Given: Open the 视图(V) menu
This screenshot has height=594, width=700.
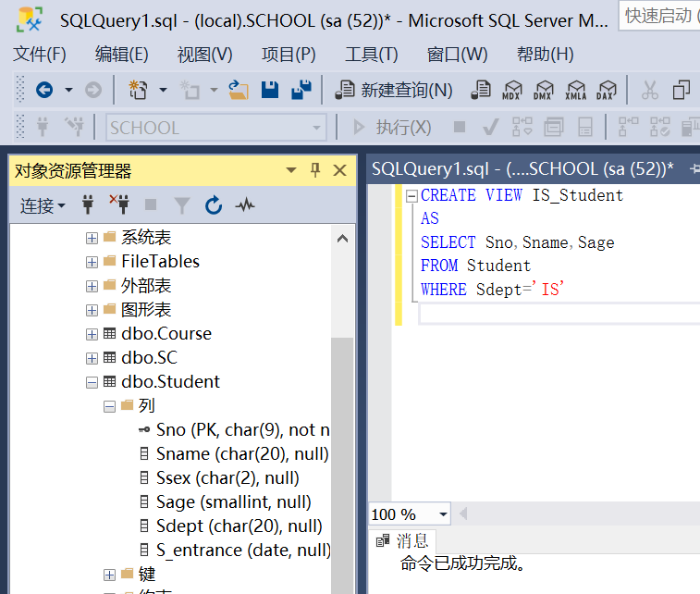Looking at the screenshot, I should tap(205, 55).
